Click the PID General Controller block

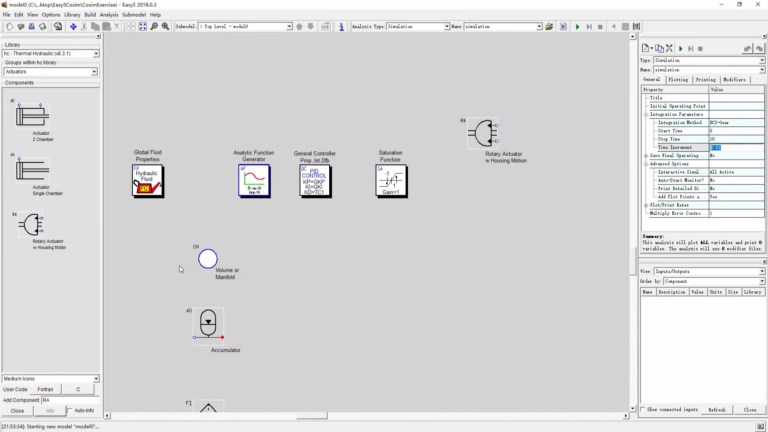pyautogui.click(x=315, y=181)
